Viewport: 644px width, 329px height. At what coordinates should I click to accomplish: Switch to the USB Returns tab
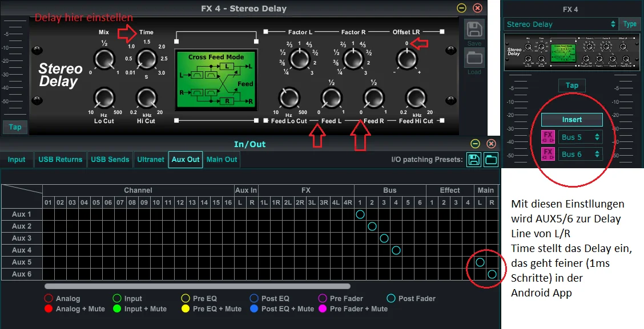61,160
